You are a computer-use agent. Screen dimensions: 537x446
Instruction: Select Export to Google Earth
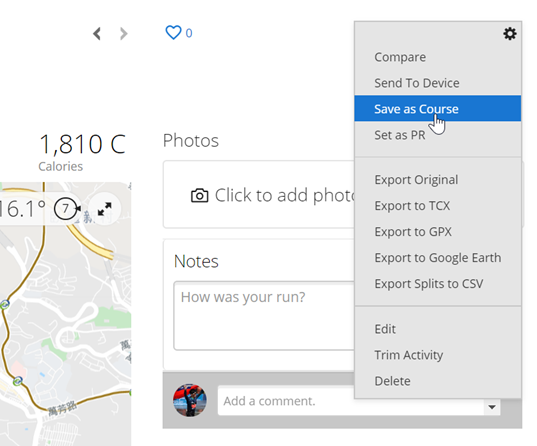click(438, 258)
